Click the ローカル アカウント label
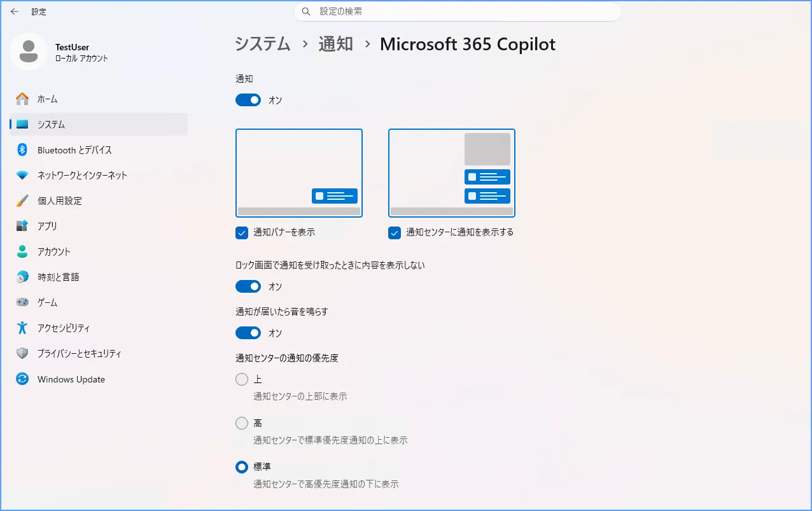 pyautogui.click(x=81, y=58)
